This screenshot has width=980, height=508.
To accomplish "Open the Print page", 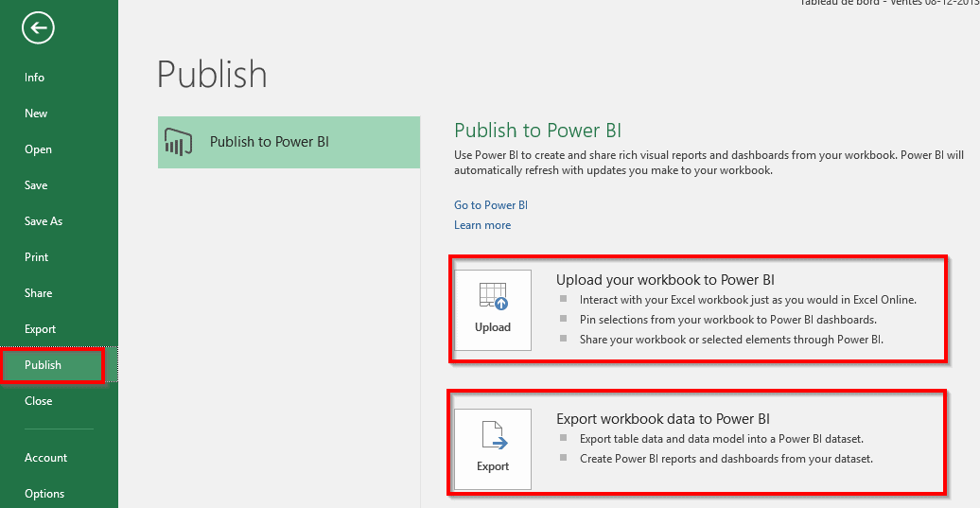I will click(37, 257).
